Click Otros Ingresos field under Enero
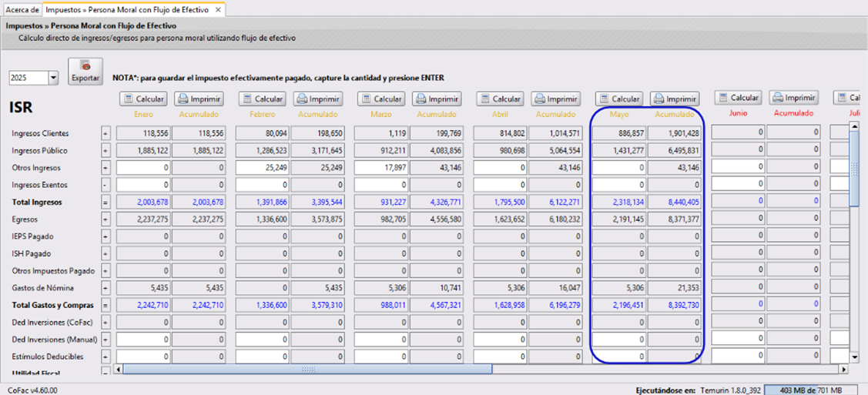Image resolution: width=868 pixels, height=395 pixels. [x=143, y=167]
